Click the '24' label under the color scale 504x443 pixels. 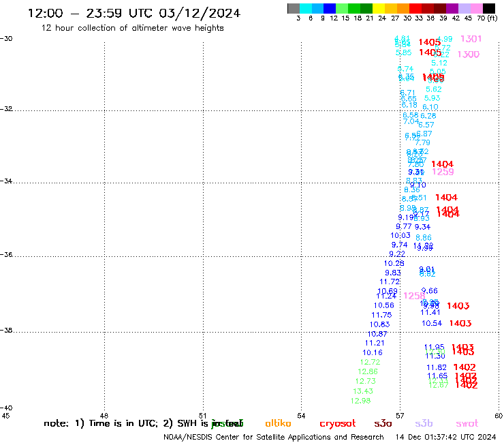(382, 18)
